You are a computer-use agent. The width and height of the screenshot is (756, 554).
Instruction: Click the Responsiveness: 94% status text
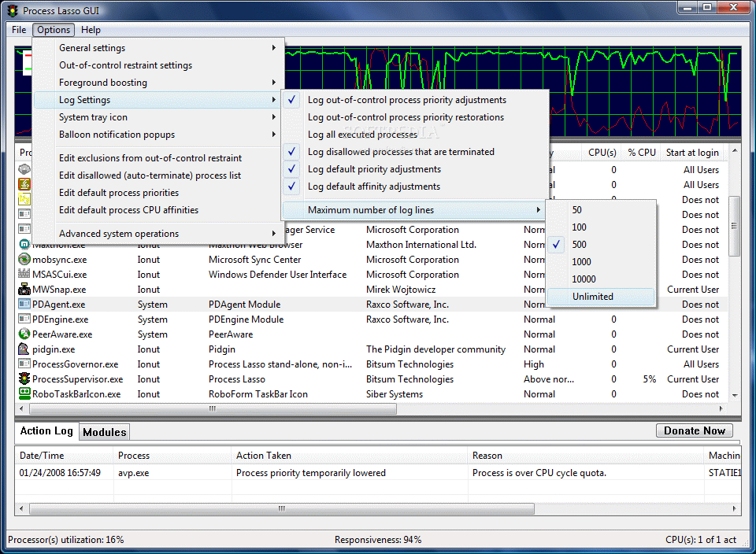(x=378, y=540)
